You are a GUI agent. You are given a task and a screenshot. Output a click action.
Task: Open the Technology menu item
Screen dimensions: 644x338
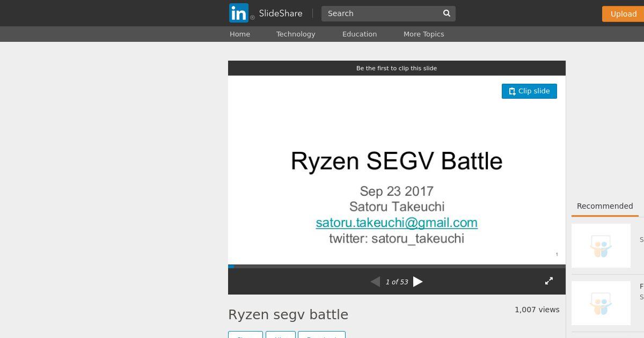pos(296,34)
